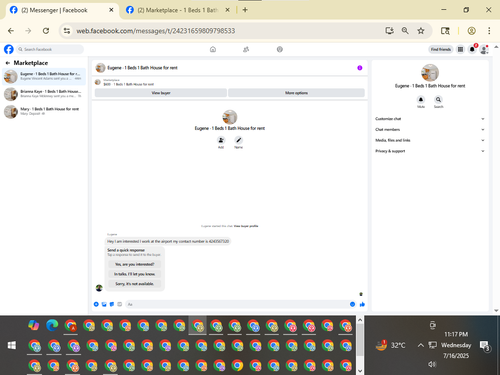Click the browser address bar URL
The height and width of the screenshot is (375, 500).
coord(156,31)
